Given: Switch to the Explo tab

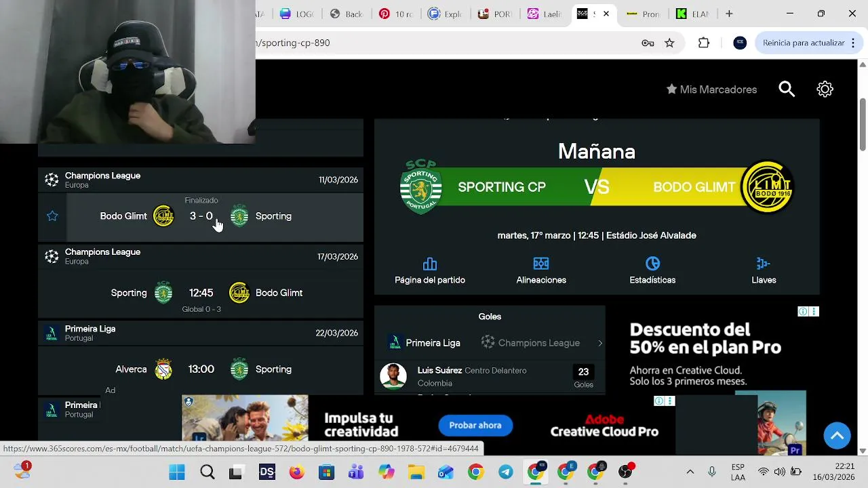Looking at the screenshot, I should point(445,14).
